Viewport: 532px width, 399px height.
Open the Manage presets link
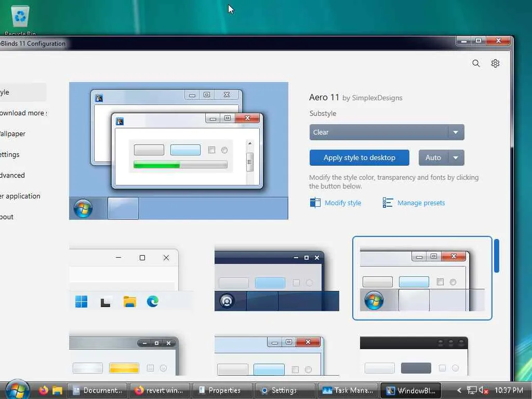tap(421, 203)
